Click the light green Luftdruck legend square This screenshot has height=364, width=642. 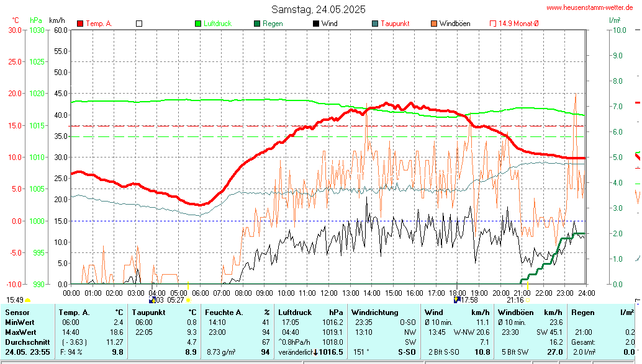198,24
